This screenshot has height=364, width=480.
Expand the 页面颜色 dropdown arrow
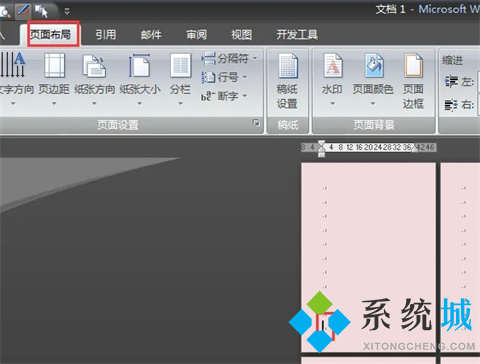(x=373, y=104)
